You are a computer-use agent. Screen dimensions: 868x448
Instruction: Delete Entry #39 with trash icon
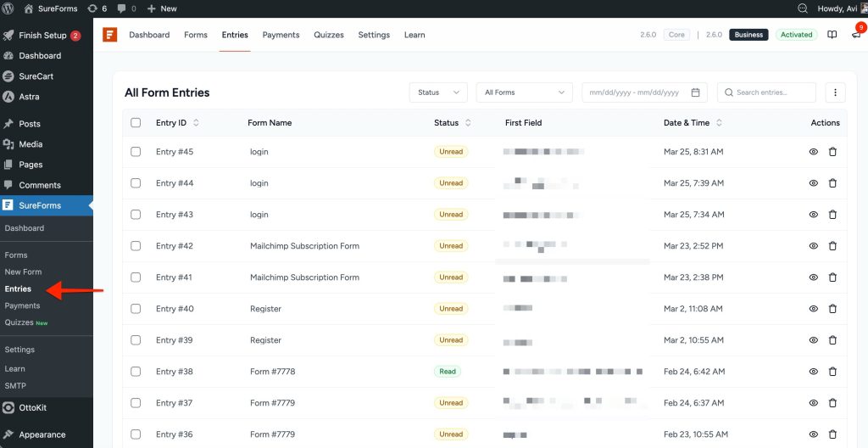tap(832, 340)
